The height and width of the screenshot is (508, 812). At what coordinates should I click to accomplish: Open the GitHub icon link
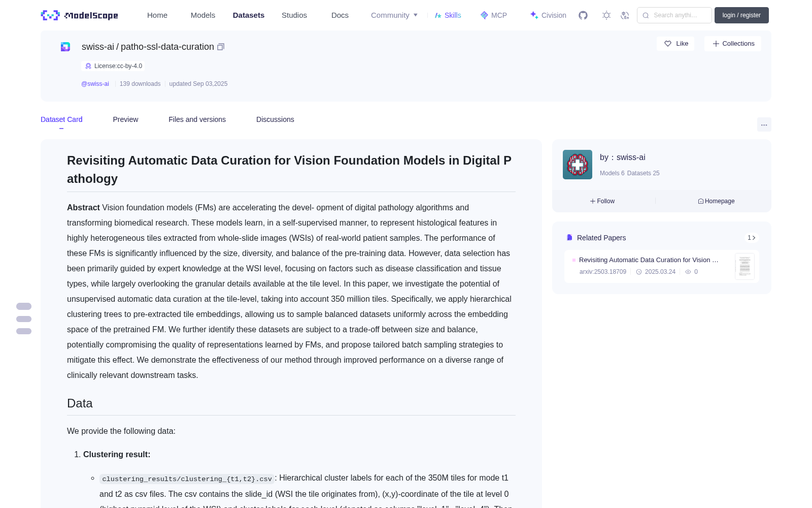pos(583,15)
